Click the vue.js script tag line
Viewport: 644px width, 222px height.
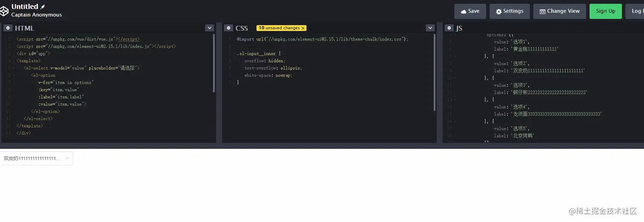pos(78,39)
